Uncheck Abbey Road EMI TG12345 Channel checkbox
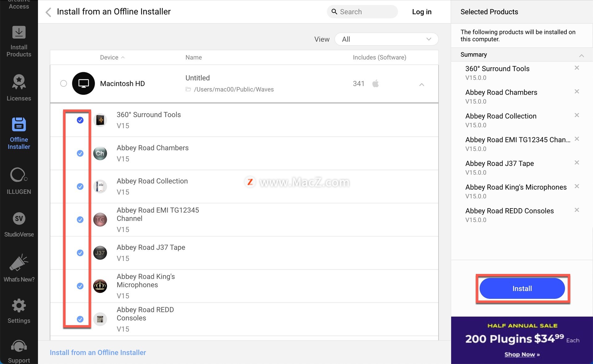The height and width of the screenshot is (364, 593). tap(80, 220)
